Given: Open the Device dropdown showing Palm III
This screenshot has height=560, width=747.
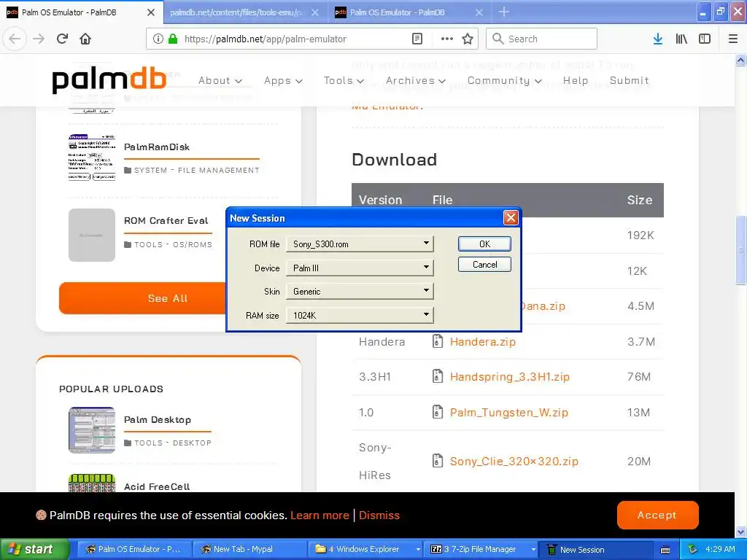Looking at the screenshot, I should pyautogui.click(x=360, y=268).
